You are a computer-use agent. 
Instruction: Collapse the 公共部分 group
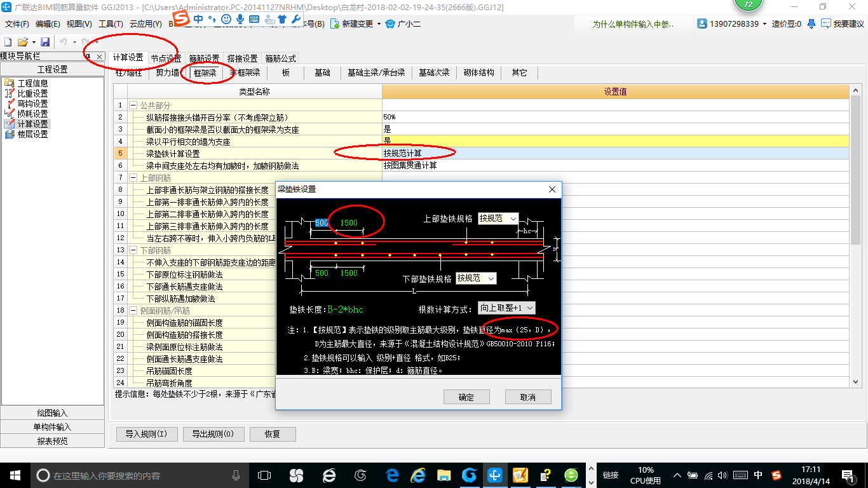[x=133, y=105]
